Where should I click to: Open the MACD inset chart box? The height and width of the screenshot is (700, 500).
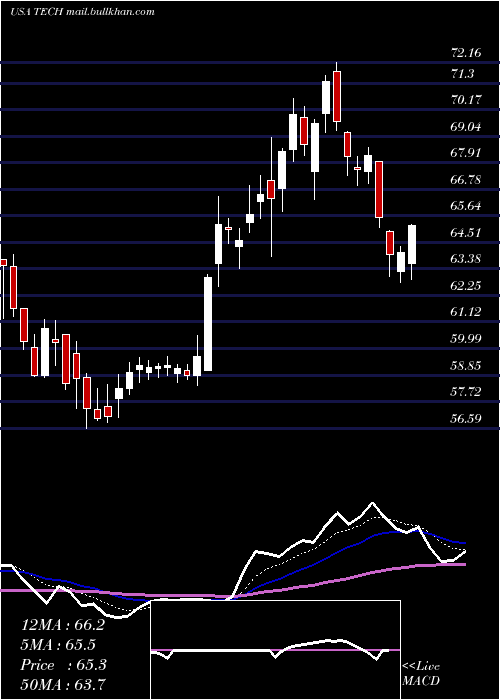point(275,650)
